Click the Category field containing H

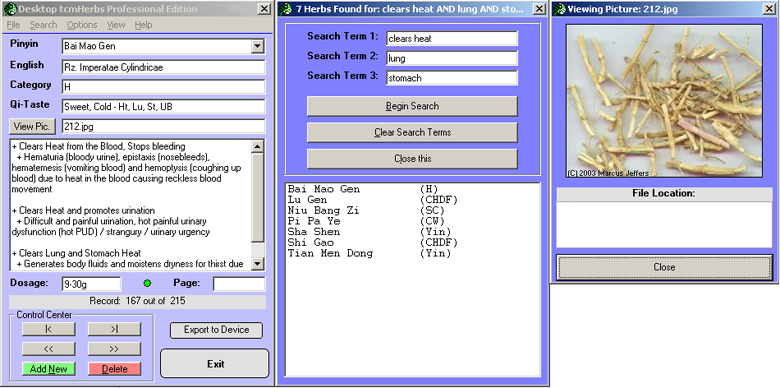[164, 87]
